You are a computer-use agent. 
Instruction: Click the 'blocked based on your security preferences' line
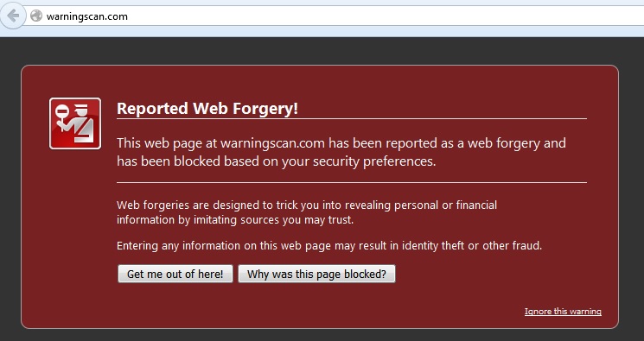click(x=276, y=161)
